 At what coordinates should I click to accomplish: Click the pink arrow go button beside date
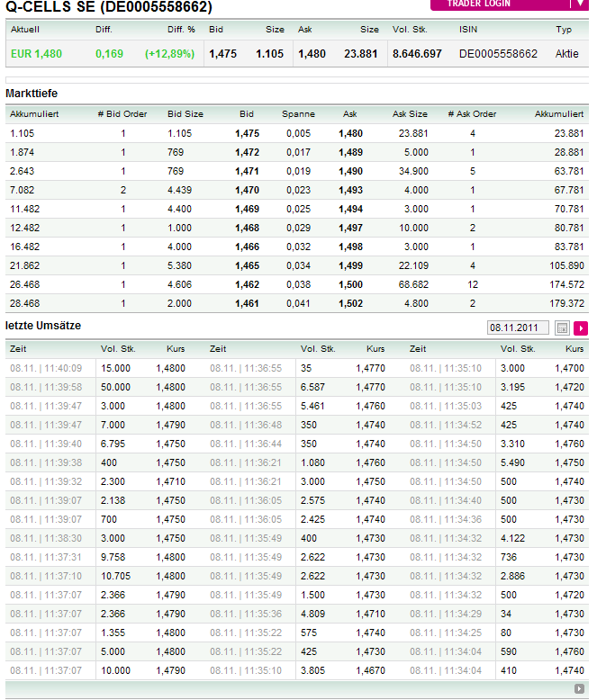point(581,328)
